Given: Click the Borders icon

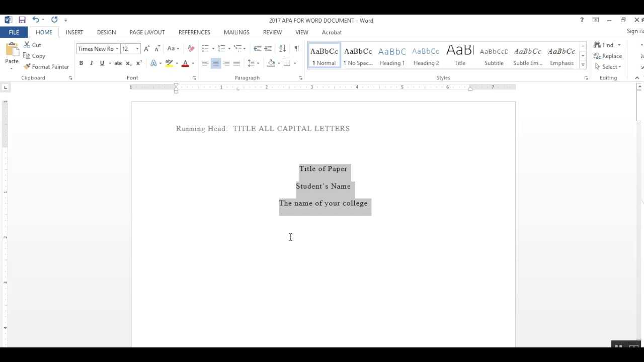Looking at the screenshot, I should (x=287, y=63).
